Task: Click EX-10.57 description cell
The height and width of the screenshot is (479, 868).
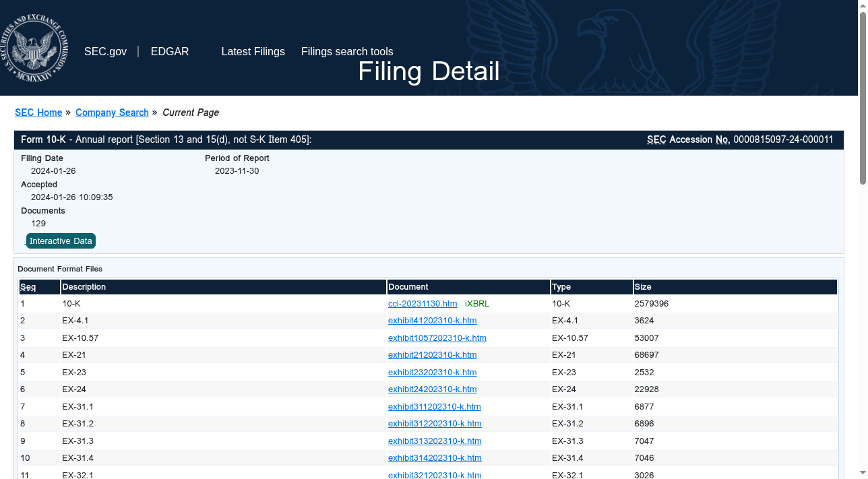Action: click(x=223, y=338)
